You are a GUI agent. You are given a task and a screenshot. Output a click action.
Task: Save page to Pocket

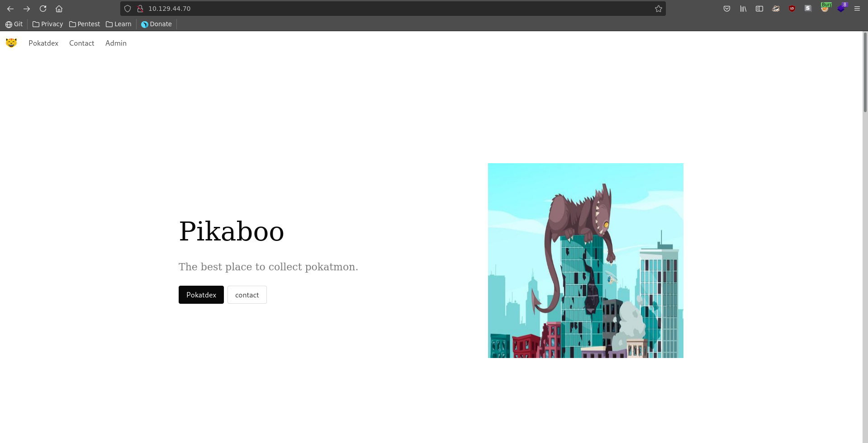click(x=727, y=9)
